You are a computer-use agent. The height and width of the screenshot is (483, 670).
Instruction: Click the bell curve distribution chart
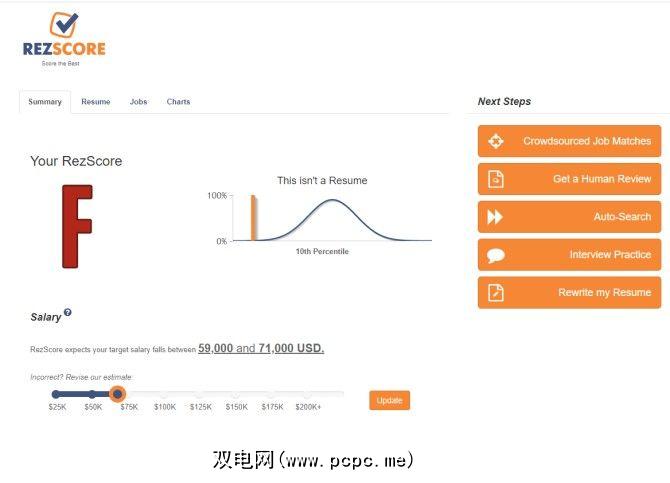coord(332,220)
